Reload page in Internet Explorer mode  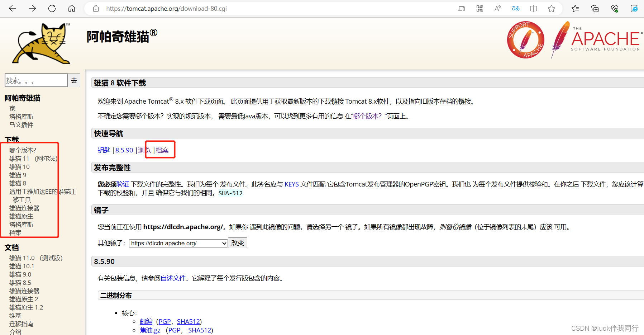[x=634, y=8]
